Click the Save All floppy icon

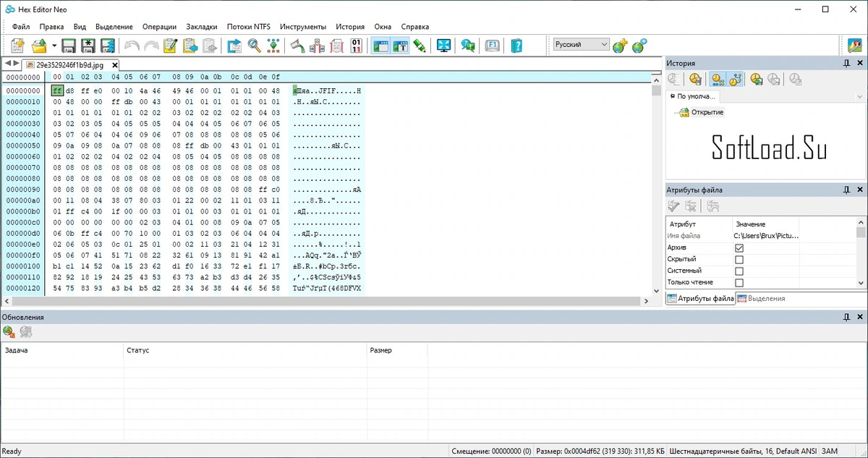(x=108, y=46)
